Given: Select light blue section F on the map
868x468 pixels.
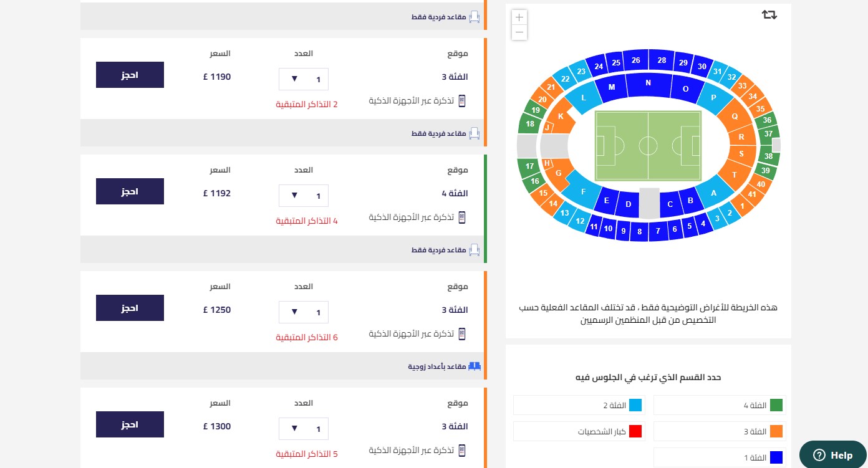Looking at the screenshot, I should tap(583, 191).
